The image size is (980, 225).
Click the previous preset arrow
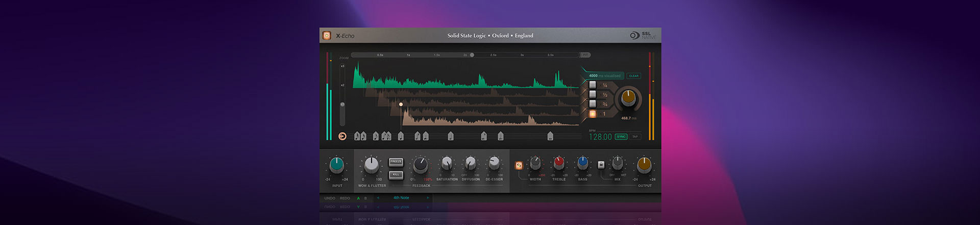coord(378,197)
